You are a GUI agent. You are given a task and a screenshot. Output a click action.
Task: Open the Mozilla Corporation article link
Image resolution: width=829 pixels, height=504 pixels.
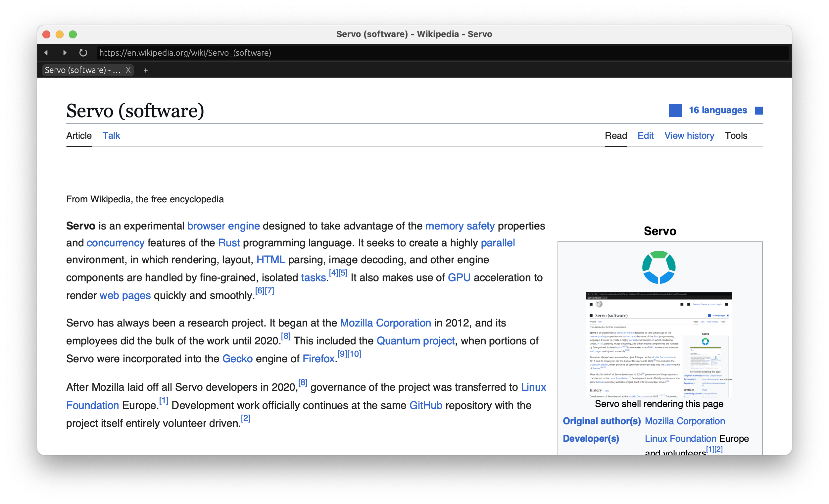[385, 323]
